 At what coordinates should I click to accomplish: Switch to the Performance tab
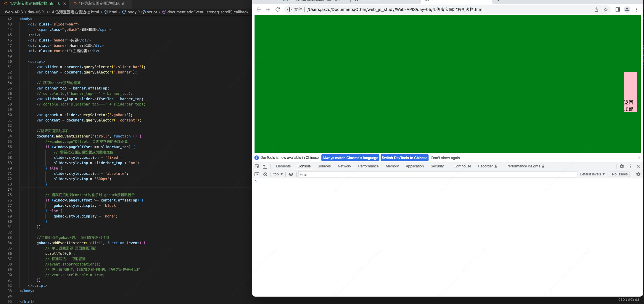tap(368, 166)
